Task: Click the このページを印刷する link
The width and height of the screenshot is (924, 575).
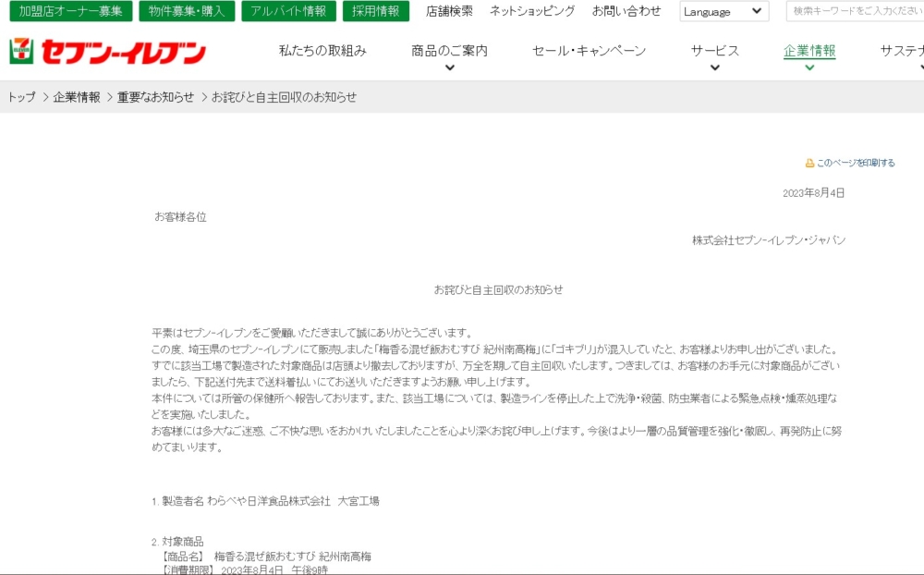Action: 856,163
